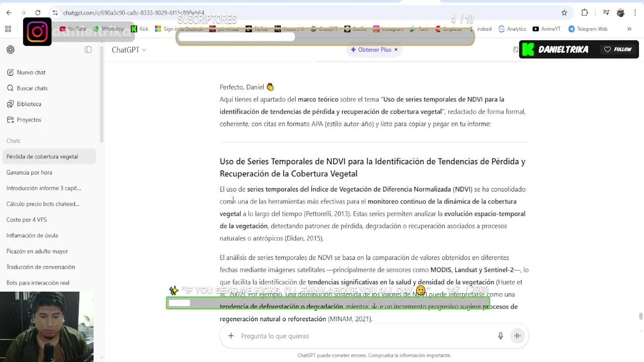The width and height of the screenshot is (644, 362).
Task: Click the greeting text Perfecto, Daniel
Action: click(x=247, y=87)
